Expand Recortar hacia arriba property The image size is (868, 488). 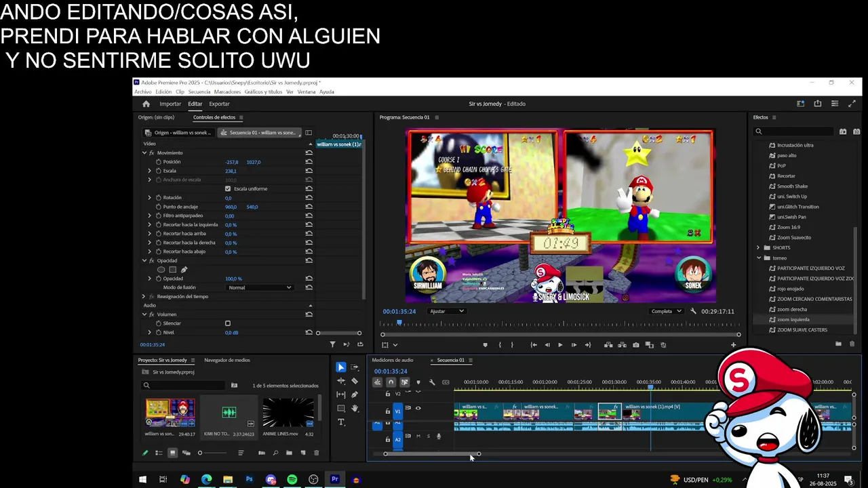click(x=150, y=234)
